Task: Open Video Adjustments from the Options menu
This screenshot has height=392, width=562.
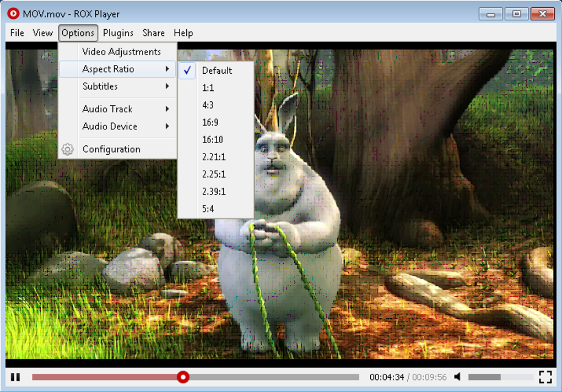Action: click(117, 52)
